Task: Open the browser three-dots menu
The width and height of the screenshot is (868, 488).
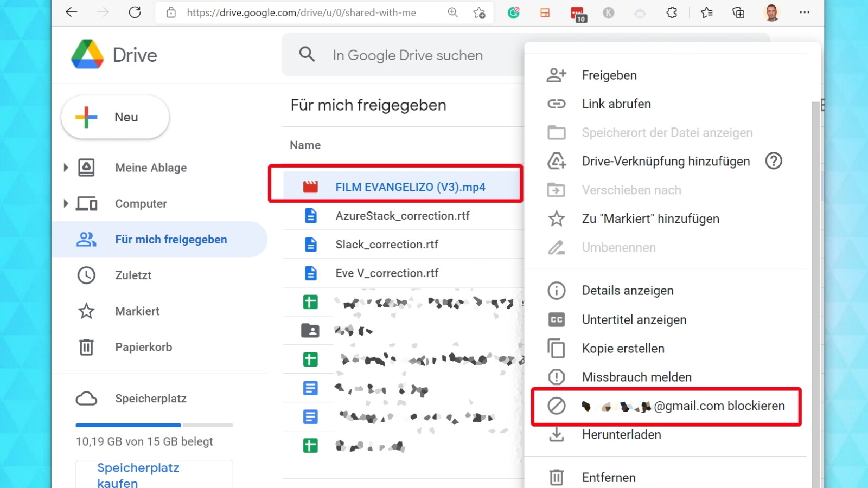Action: point(805,12)
